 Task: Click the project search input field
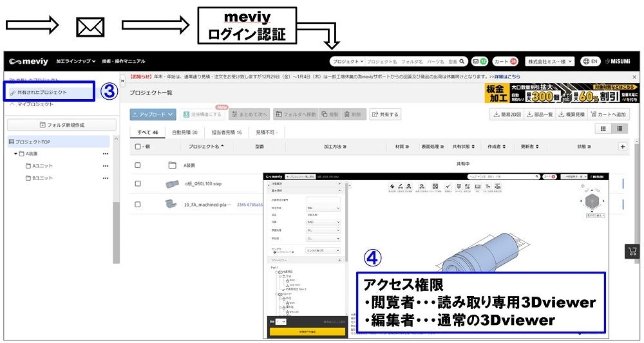pos(412,62)
